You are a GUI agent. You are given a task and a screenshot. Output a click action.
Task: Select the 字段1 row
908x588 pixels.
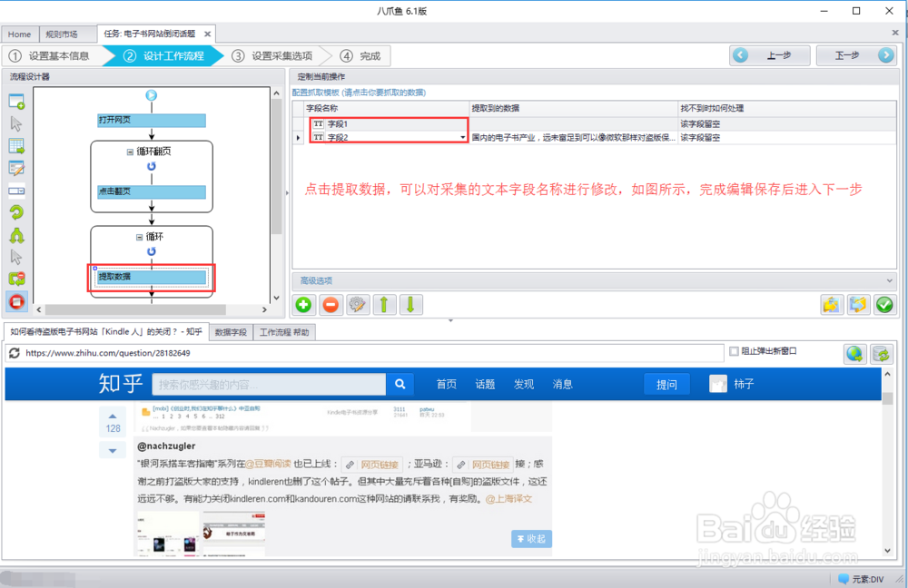594,123
